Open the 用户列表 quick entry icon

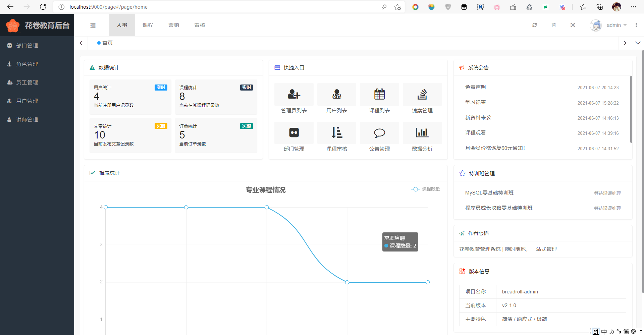(x=337, y=94)
